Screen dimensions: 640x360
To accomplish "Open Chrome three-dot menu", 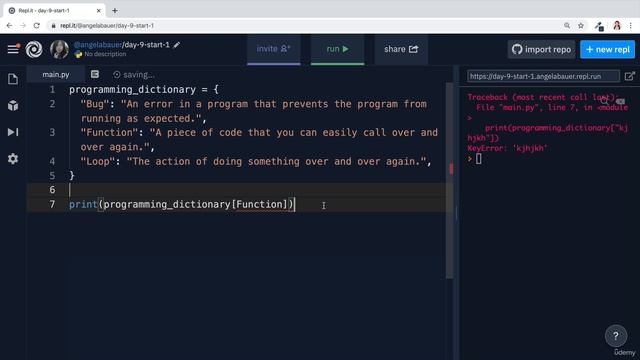I will point(631,25).
